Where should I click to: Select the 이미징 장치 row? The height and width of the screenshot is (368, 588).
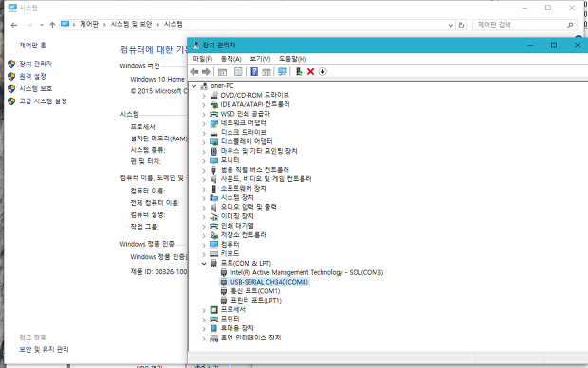[237, 216]
